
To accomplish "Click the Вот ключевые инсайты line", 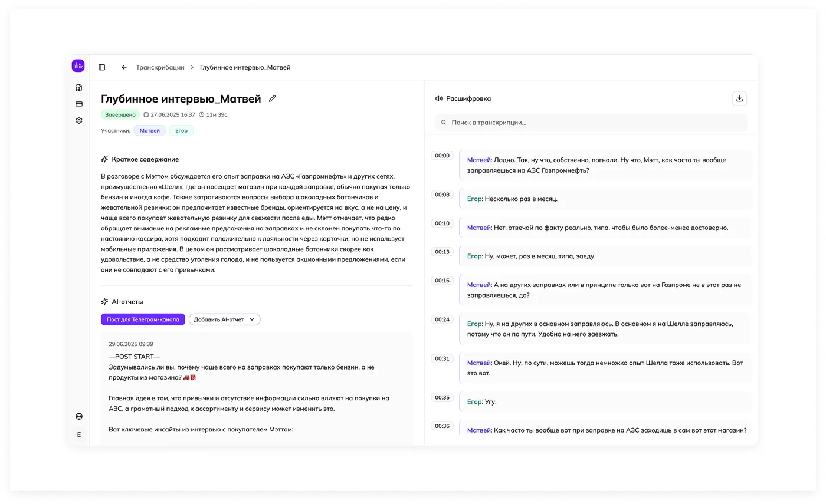I will coord(201,429).
